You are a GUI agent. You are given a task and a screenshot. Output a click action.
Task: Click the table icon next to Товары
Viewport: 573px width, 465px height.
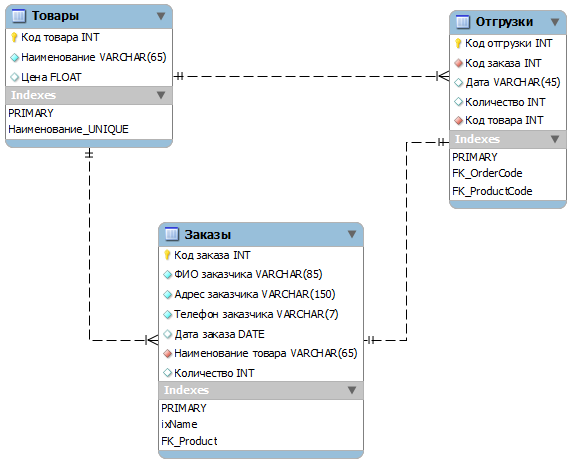tap(19, 16)
